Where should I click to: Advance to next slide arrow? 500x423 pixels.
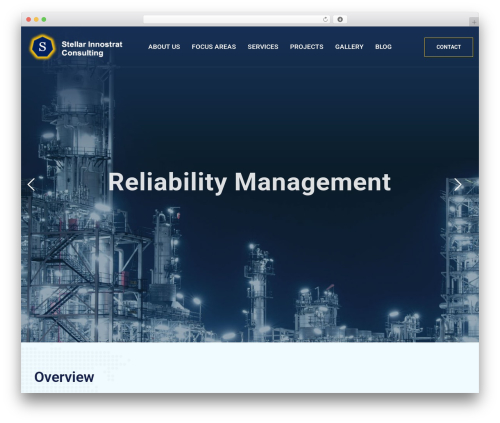(458, 184)
